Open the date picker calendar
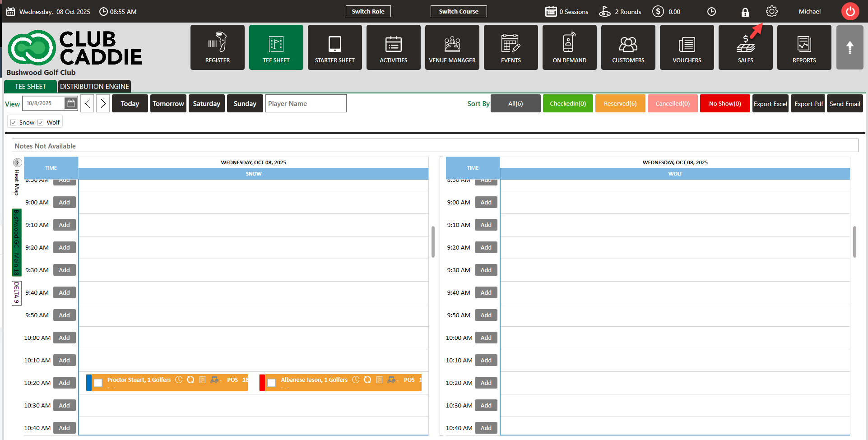 (71, 103)
